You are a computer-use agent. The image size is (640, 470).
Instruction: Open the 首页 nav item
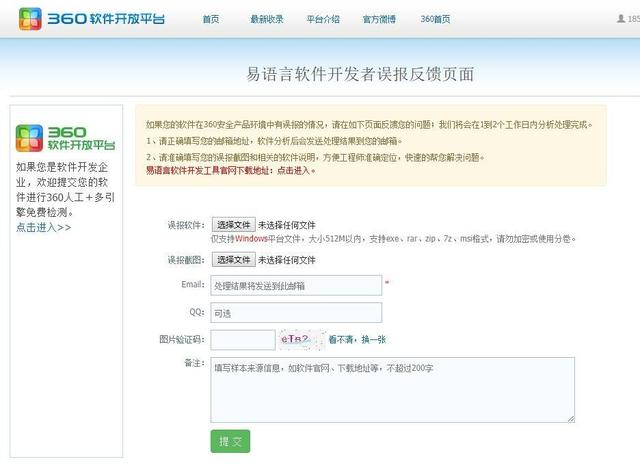[211, 19]
